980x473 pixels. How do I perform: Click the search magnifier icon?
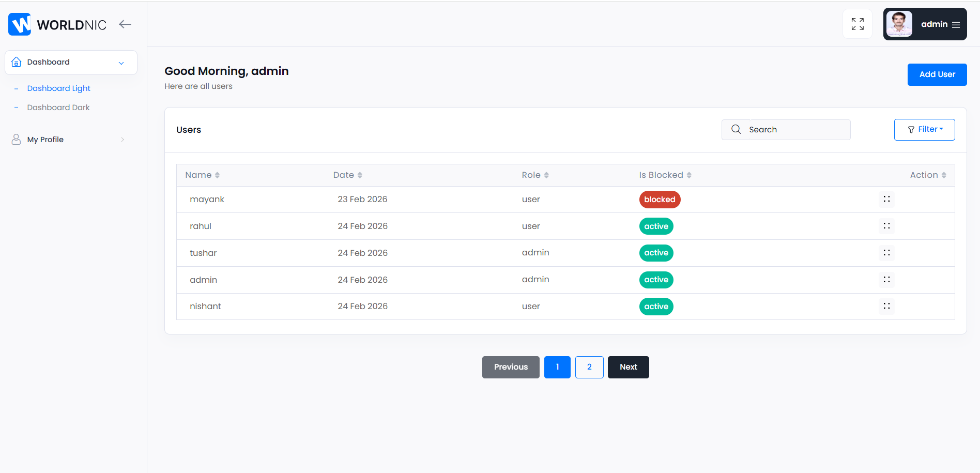(x=736, y=129)
